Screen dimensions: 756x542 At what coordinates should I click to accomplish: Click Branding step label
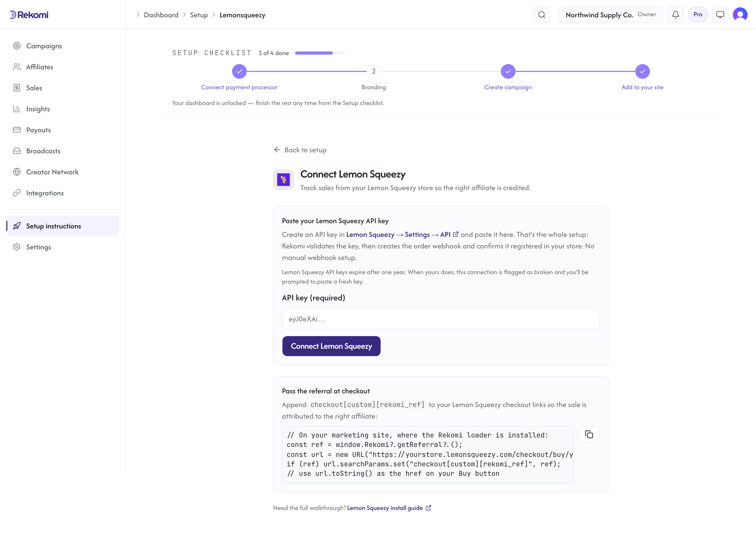[374, 87]
